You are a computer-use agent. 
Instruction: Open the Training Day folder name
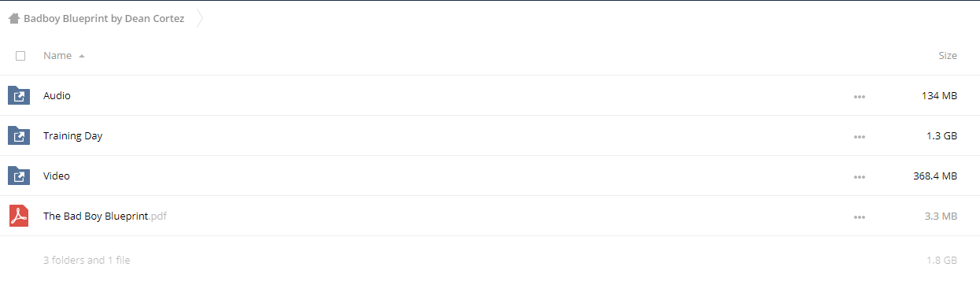click(x=72, y=136)
